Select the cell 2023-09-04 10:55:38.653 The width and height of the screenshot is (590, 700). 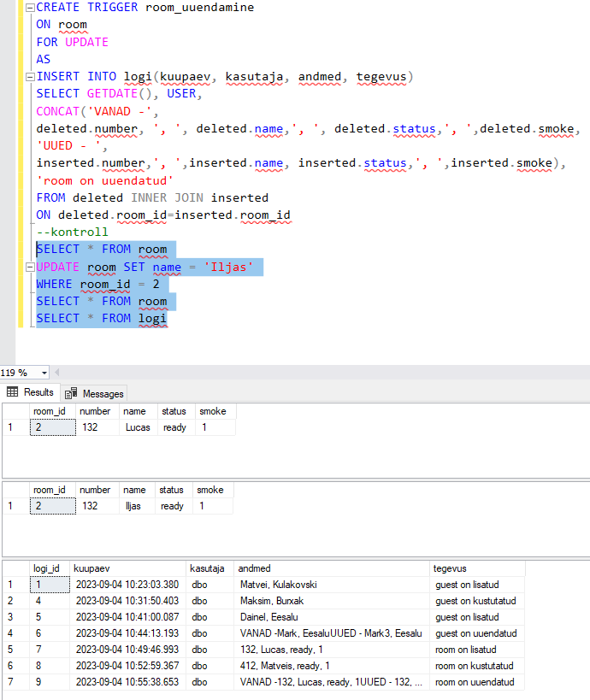[x=127, y=682]
